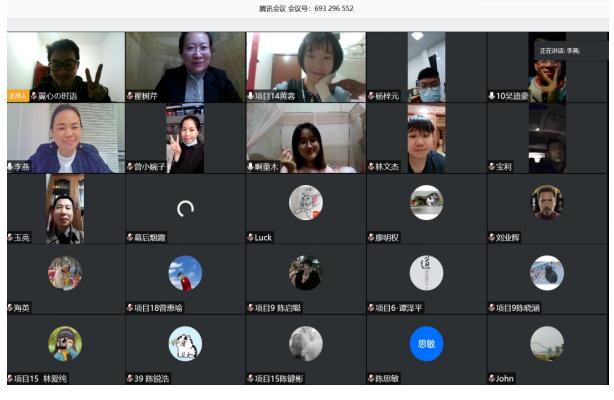The image size is (614, 400).
Task: Click the loading spinner in 幕后烟霞's tile
Action: coord(185,208)
